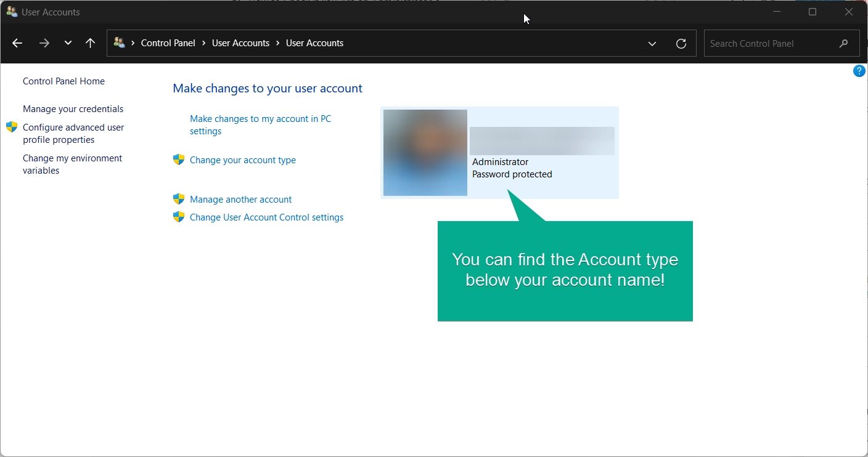This screenshot has width=868, height=457.
Task: Open address bar history dropdown
Action: pos(652,44)
